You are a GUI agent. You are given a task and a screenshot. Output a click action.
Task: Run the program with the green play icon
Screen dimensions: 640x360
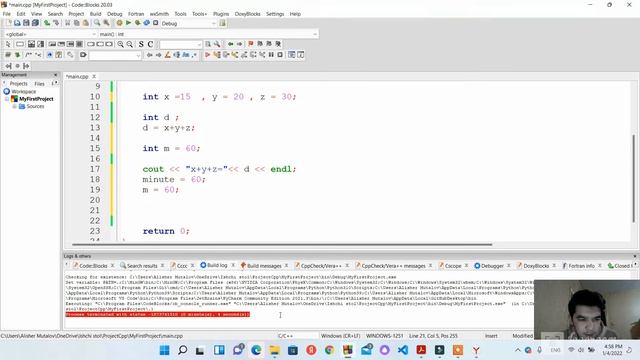pos(128,23)
